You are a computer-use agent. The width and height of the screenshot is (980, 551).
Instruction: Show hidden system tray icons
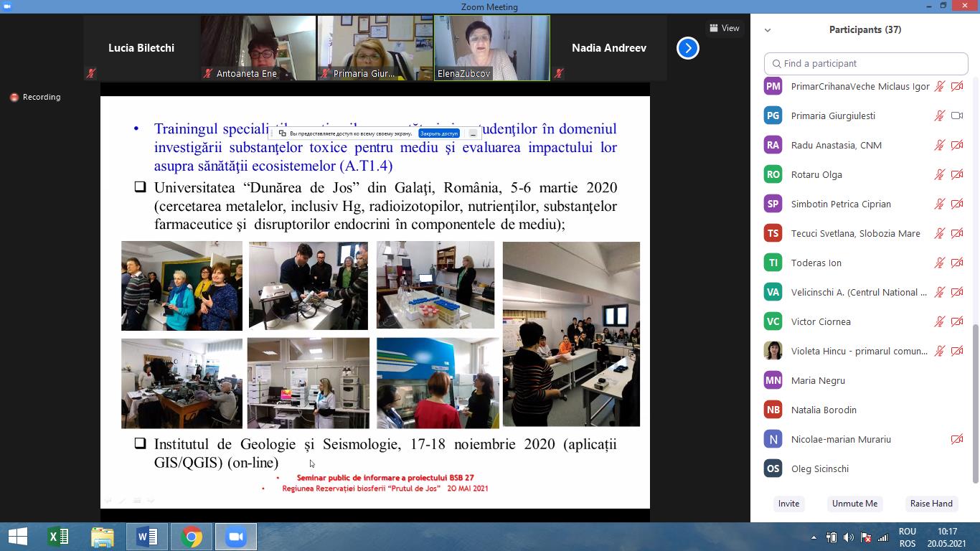pos(814,537)
